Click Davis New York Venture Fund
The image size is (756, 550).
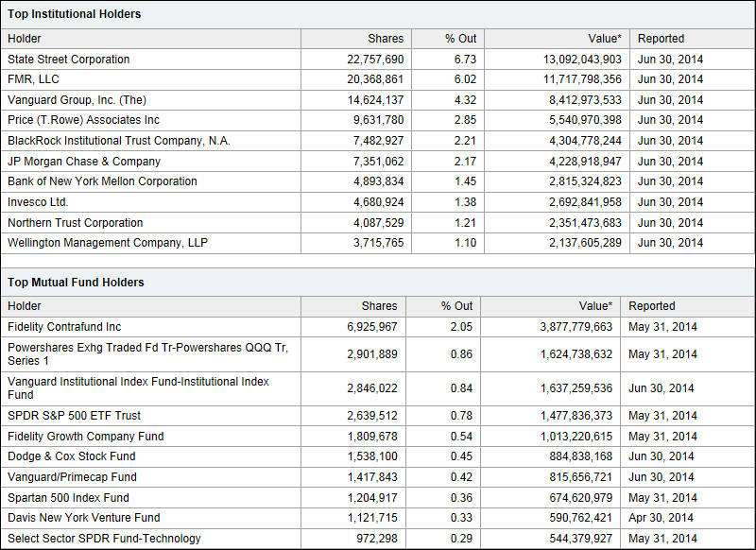point(84,518)
